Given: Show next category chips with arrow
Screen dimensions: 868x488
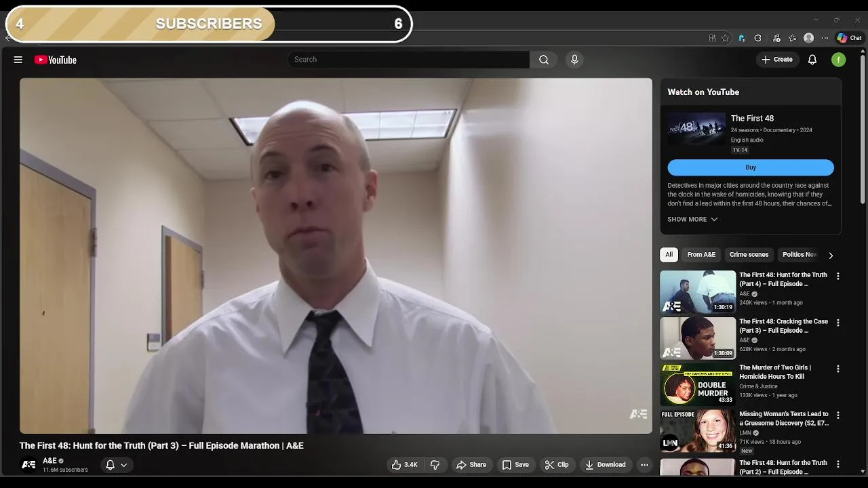Looking at the screenshot, I should tap(831, 256).
